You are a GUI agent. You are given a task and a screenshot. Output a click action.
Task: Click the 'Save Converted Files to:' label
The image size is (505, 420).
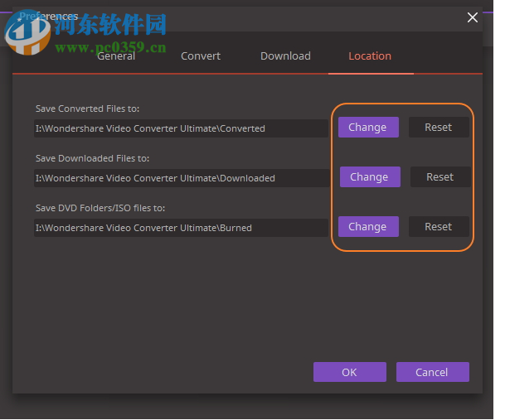point(87,109)
